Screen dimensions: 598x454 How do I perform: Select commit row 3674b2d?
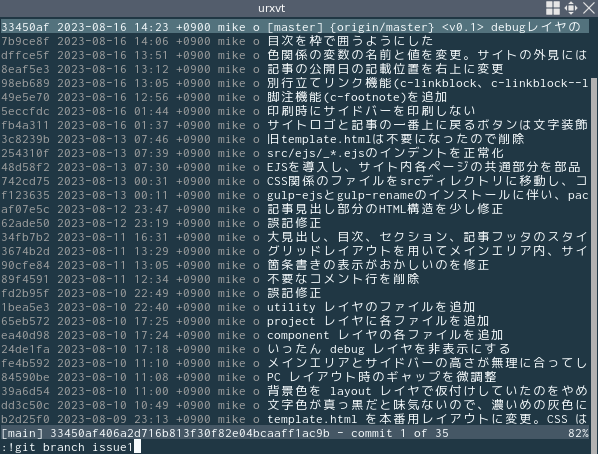294,251
